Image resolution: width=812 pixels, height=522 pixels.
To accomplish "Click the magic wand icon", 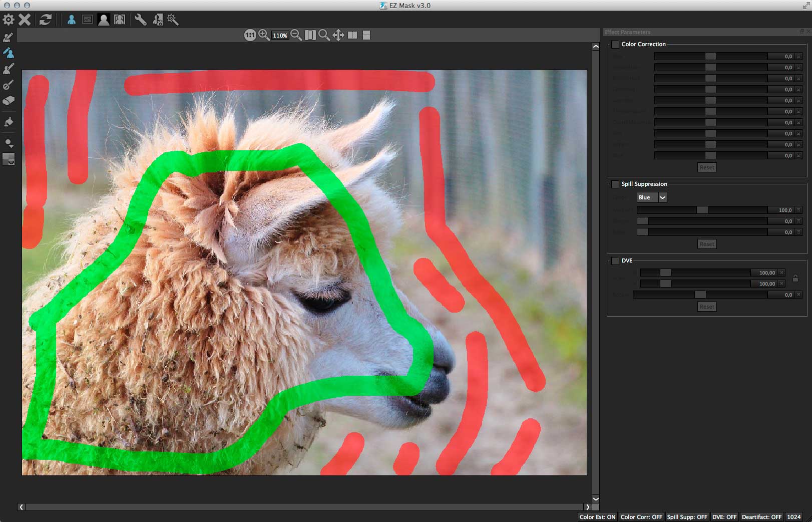I will [173, 20].
